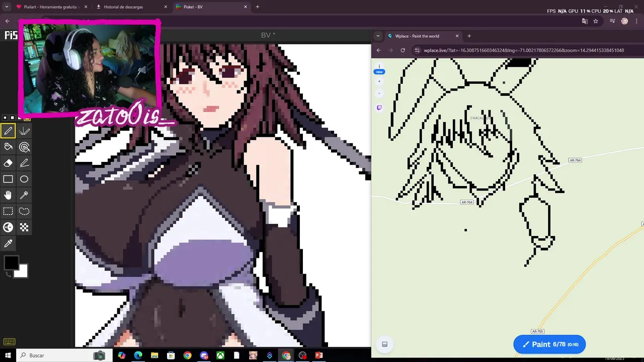The width and height of the screenshot is (644, 362).
Task: Open keyboard shortcuts cheatsheet icon
Action: click(x=9, y=342)
